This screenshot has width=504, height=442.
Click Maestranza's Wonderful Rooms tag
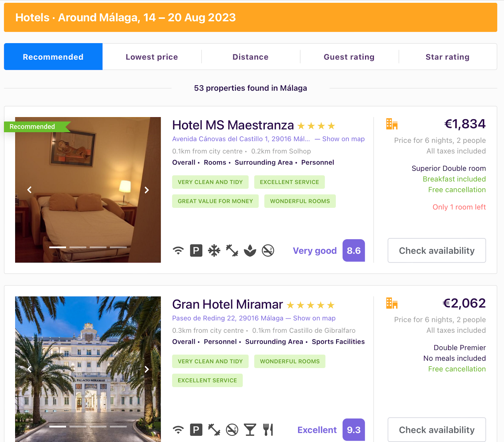(x=300, y=201)
